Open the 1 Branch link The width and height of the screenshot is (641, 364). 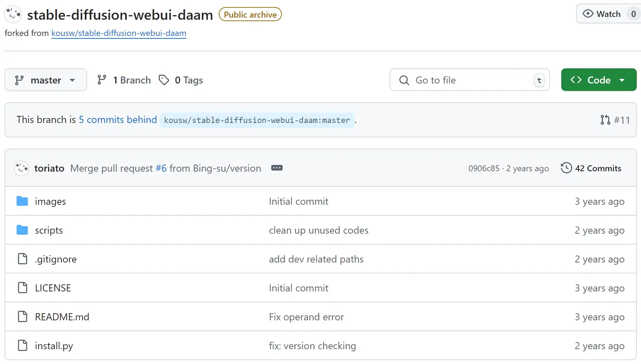pos(124,80)
